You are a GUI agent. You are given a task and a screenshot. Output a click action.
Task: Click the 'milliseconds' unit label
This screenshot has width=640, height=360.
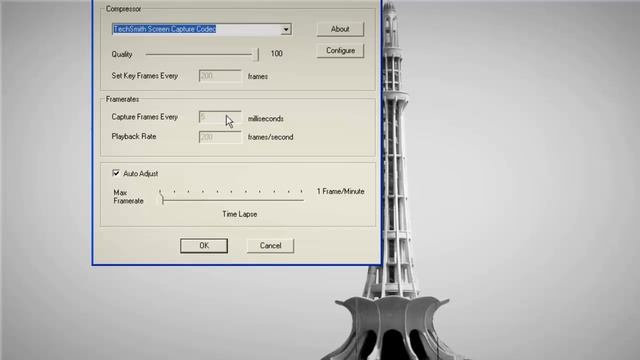click(266, 119)
